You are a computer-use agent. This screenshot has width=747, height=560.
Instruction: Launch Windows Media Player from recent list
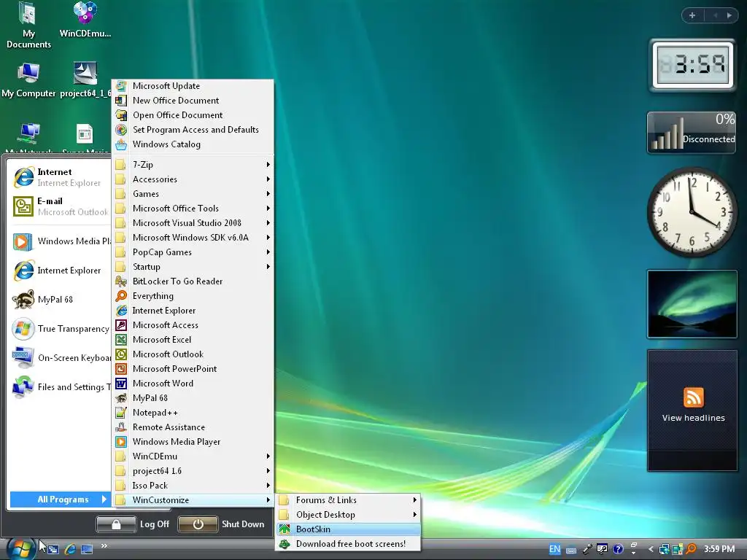(61, 241)
